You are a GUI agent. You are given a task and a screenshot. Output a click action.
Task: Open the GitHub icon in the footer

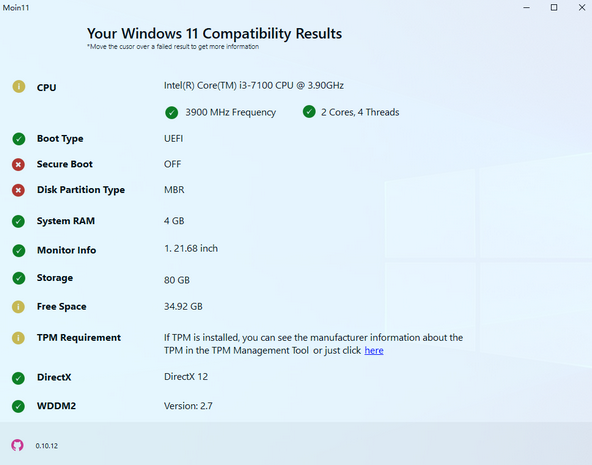coord(17,445)
